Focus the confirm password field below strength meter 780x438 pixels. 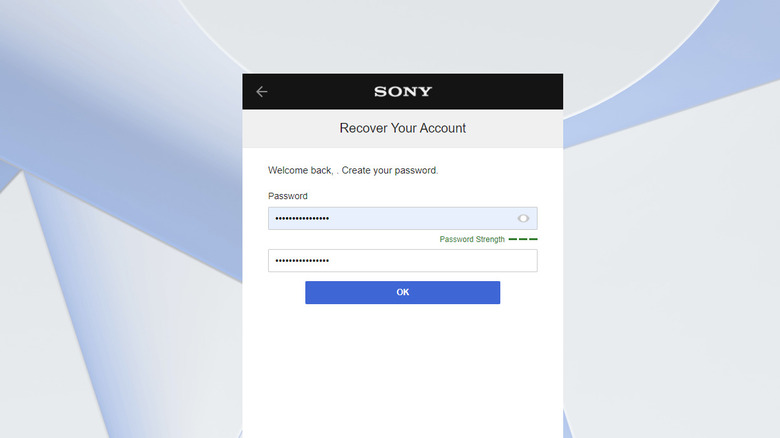coord(402,261)
